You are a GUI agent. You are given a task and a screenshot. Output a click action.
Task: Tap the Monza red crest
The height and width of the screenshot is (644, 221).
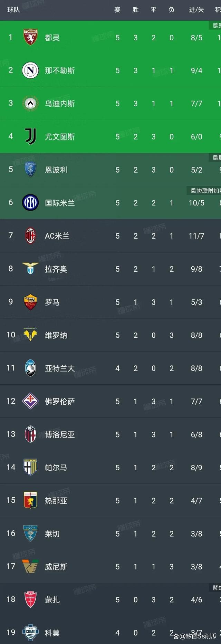[30, 599]
